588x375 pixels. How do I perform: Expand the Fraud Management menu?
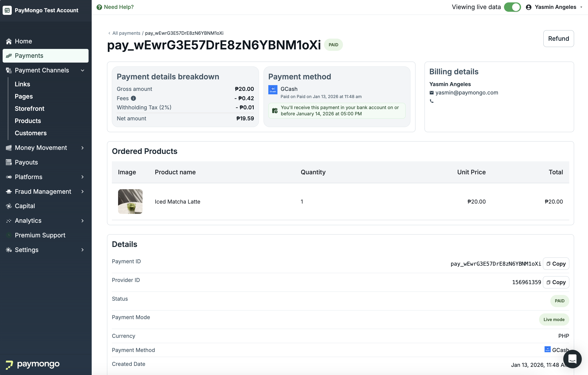(x=83, y=192)
